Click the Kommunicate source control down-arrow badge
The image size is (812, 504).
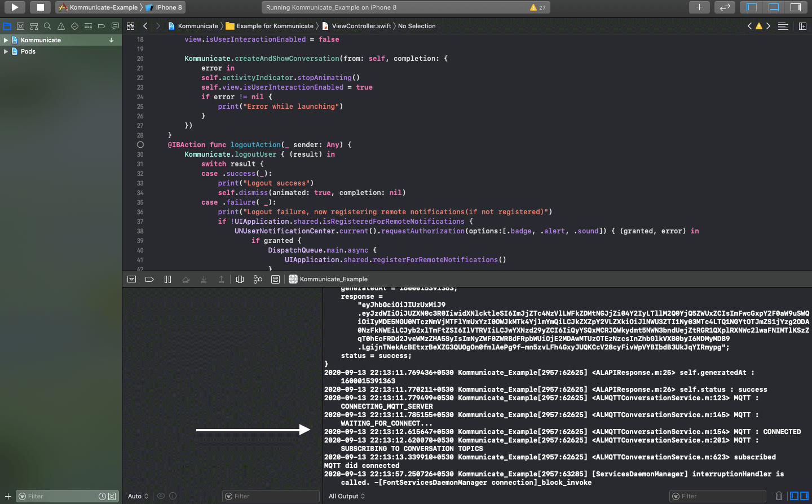[111, 40]
